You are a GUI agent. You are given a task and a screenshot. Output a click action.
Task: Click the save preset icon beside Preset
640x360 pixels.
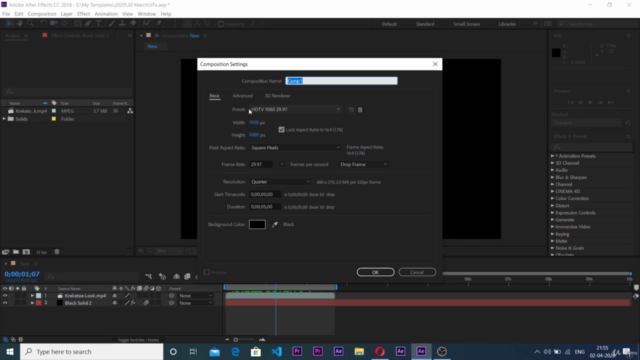click(351, 109)
